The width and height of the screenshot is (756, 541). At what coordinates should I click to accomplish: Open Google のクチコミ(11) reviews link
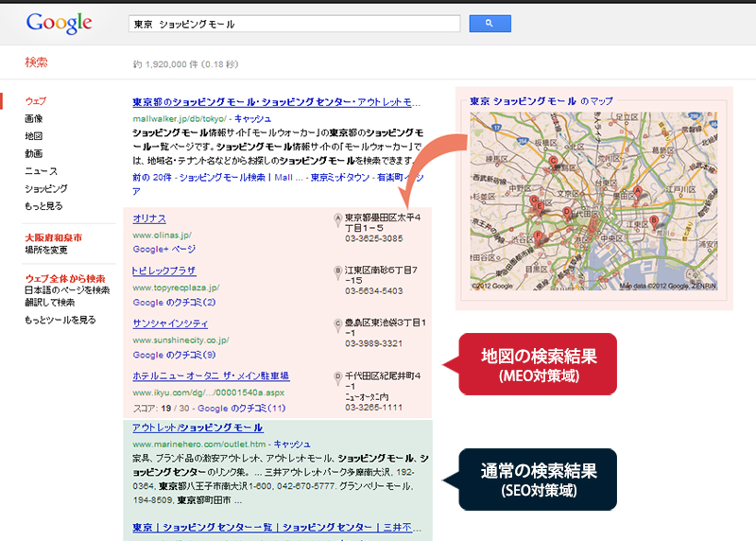pyautogui.click(x=242, y=409)
